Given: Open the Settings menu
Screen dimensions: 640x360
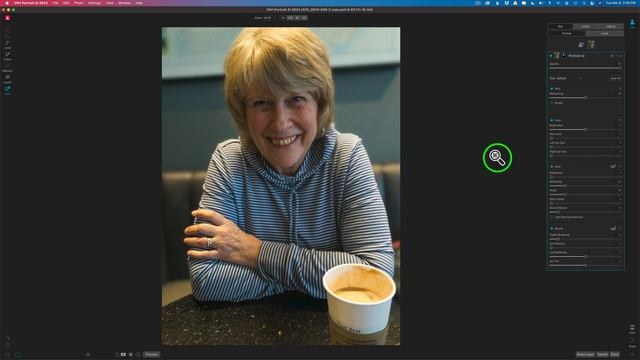Looking at the screenshot, I should (x=94, y=3).
